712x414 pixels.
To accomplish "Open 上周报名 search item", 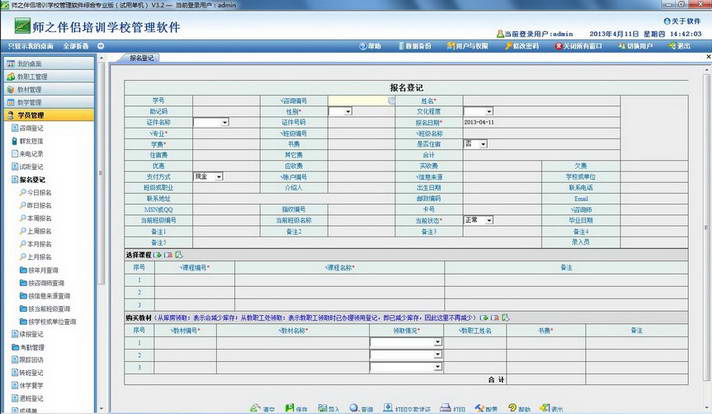I will point(35,231).
